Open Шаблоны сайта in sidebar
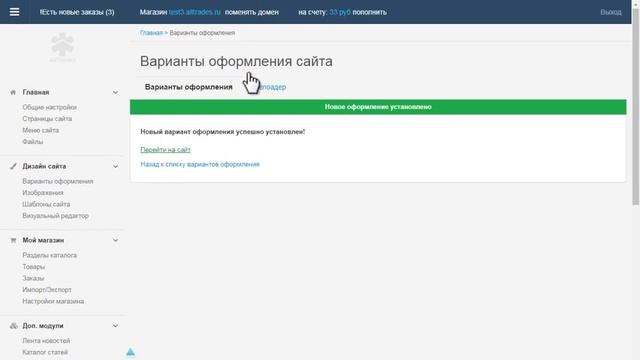 tap(46, 204)
